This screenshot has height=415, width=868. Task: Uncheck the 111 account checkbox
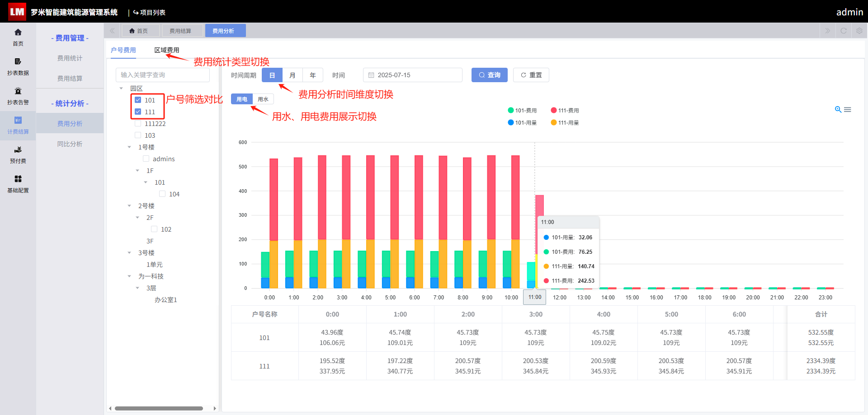click(138, 112)
